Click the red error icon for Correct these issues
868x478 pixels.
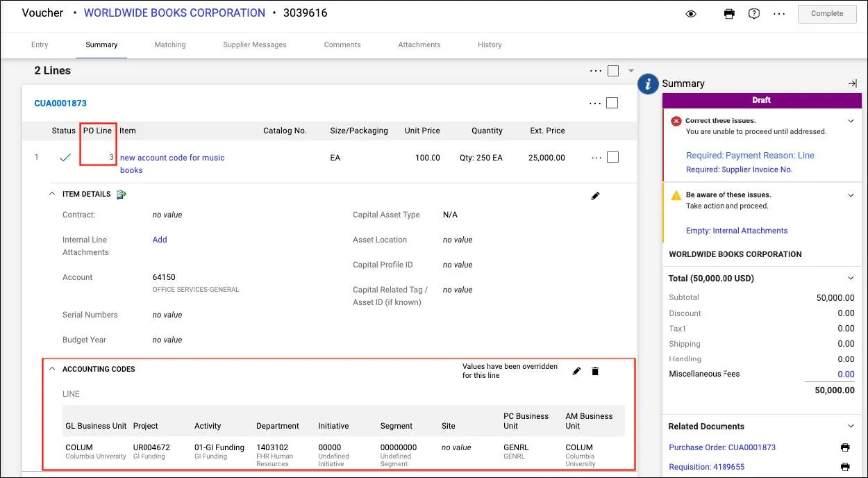point(676,121)
